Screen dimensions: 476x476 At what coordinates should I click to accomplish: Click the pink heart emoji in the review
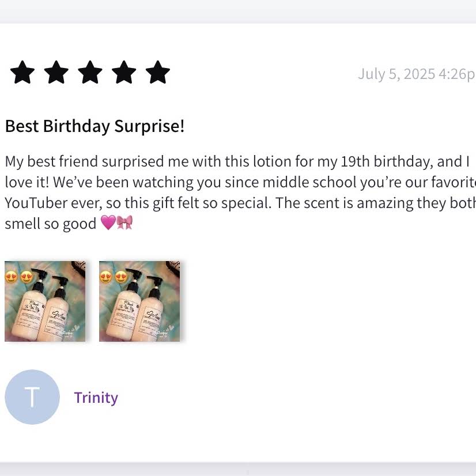point(108,224)
